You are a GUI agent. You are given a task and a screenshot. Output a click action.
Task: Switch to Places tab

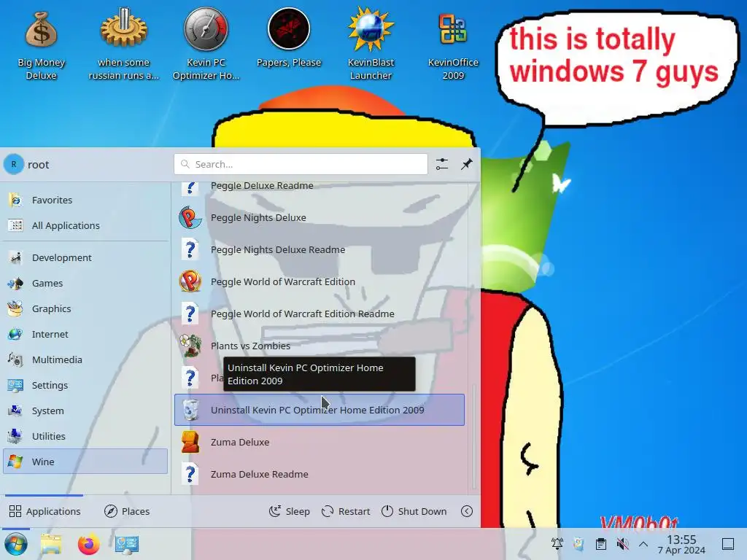[127, 511]
